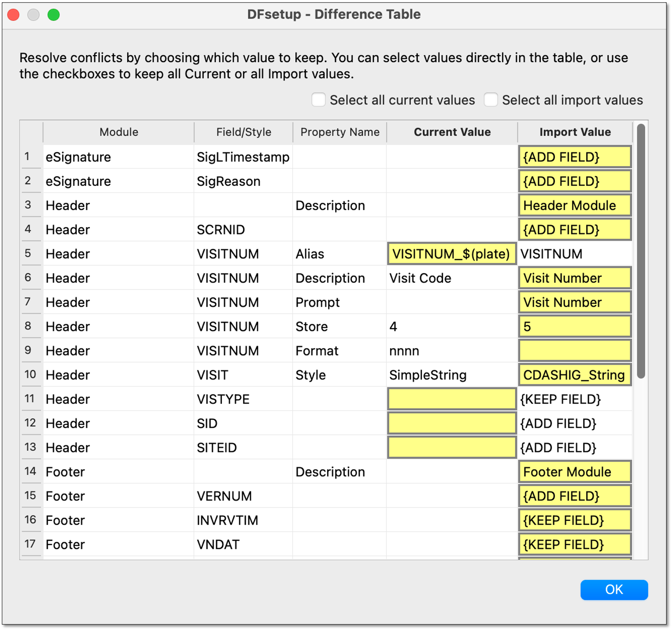672x630 pixels.
Task: Select {KEEP FIELD} import value for VISTYPE
Action: tap(575, 400)
